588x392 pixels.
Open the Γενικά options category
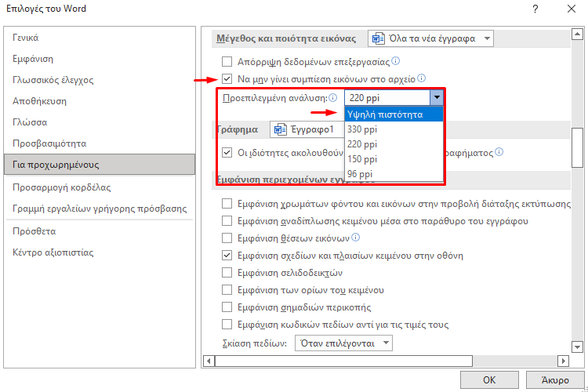[x=100, y=38]
